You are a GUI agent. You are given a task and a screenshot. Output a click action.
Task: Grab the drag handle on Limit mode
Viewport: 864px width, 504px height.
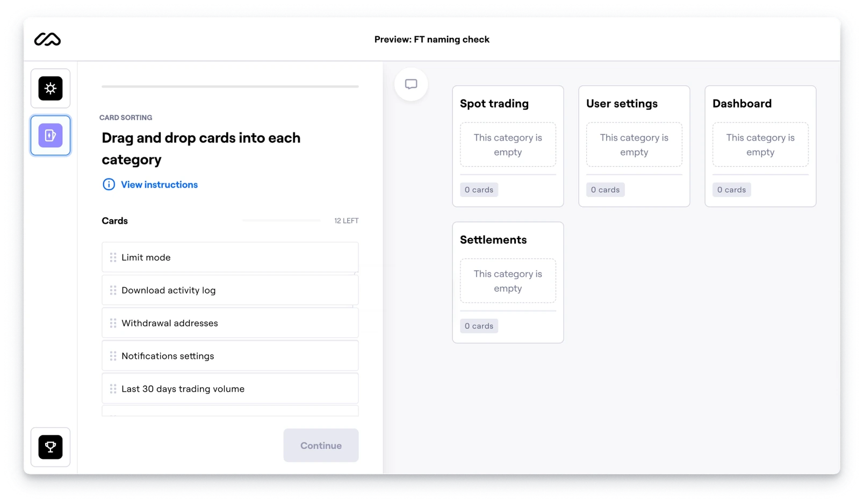[x=113, y=257]
